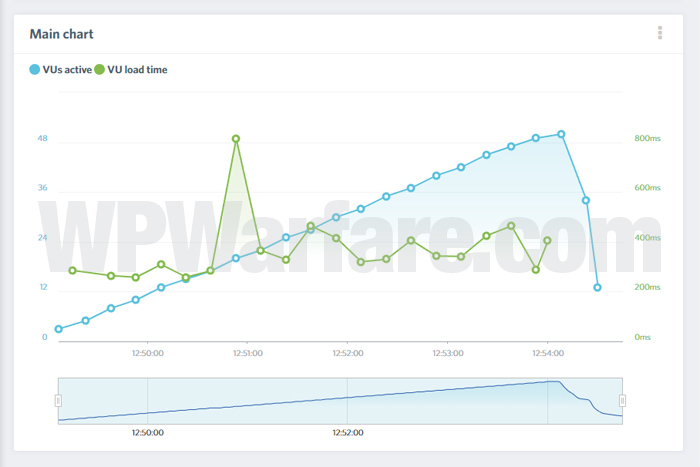Click the 400ms right axis label
This screenshot has height=467, width=700.
[647, 238]
